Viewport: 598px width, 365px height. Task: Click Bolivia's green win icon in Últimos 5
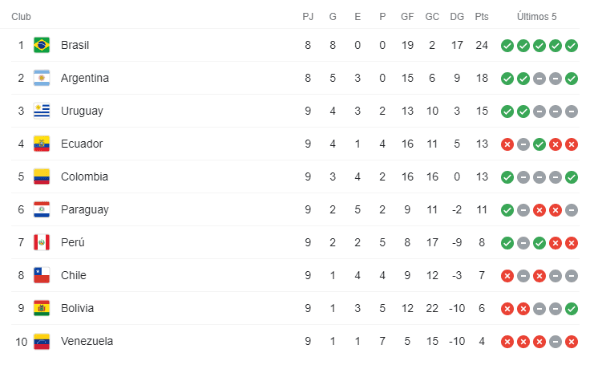tap(571, 308)
